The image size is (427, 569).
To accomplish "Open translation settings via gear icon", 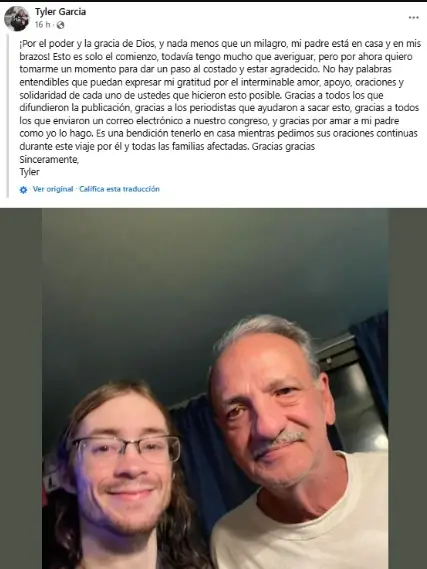I will pyautogui.click(x=23, y=190).
